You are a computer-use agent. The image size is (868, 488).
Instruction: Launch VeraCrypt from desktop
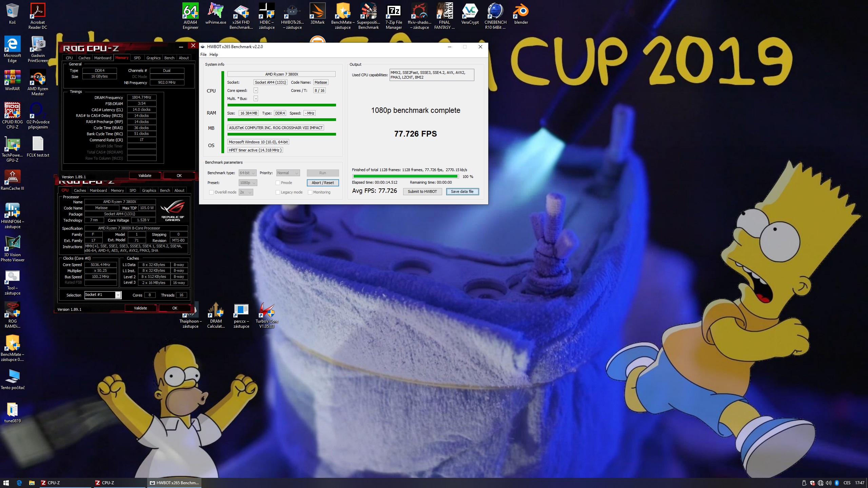point(470,14)
